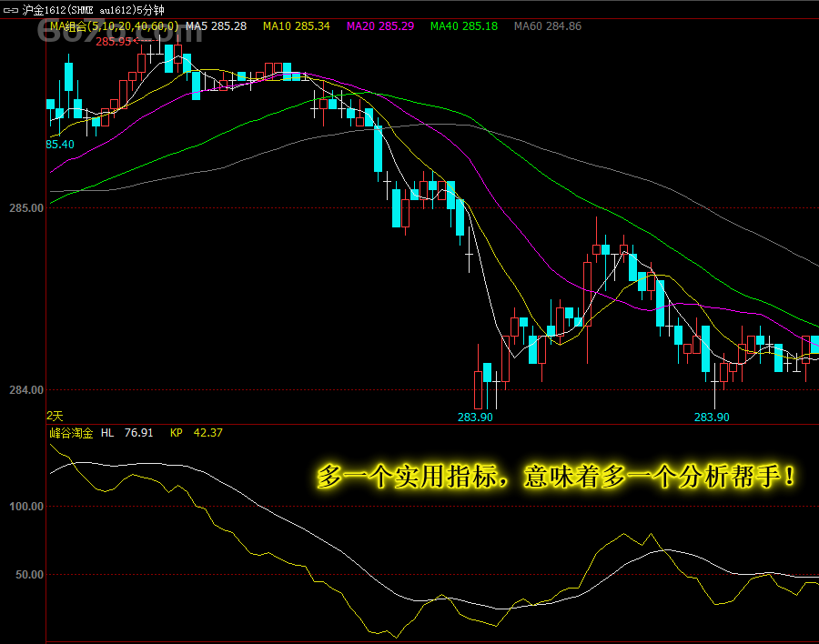The width and height of the screenshot is (819, 644).
Task: Select the MA20 285.29 label
Action: click(x=380, y=26)
